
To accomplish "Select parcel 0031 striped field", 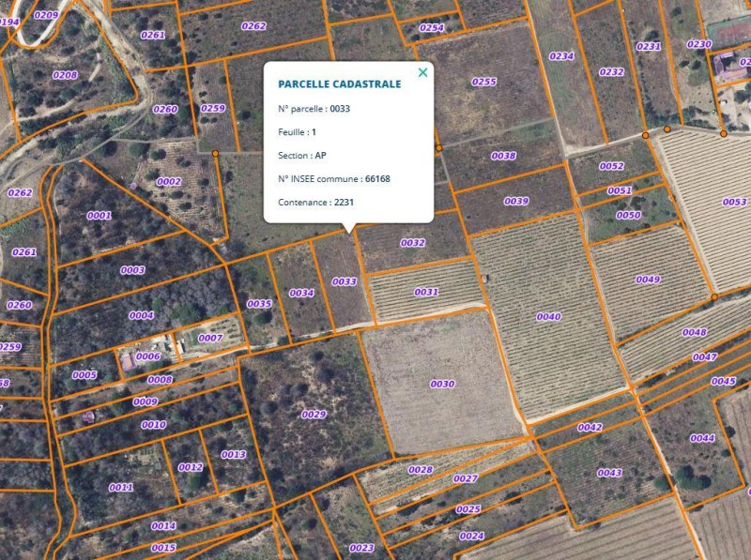I will click(426, 292).
